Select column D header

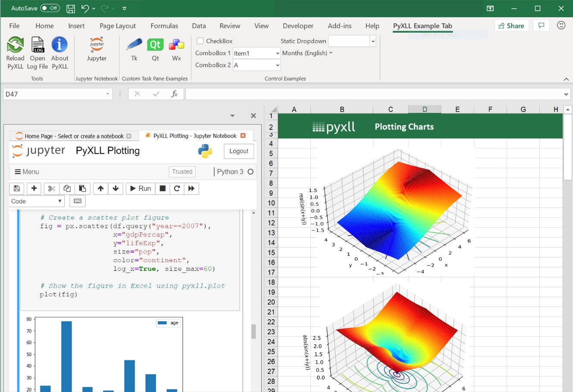click(x=425, y=109)
